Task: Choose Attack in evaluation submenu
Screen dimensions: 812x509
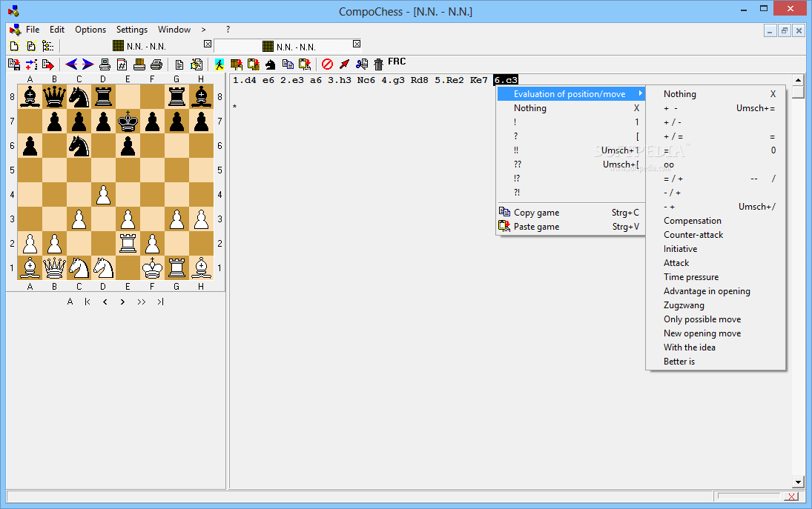Action: point(716,263)
